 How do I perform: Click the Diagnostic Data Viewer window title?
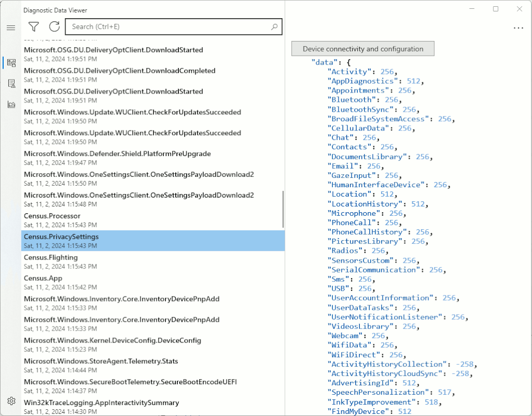pos(55,10)
